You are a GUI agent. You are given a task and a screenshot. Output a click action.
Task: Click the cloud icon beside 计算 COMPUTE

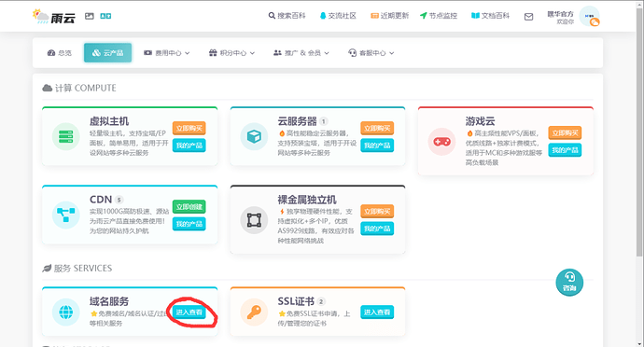click(48, 88)
